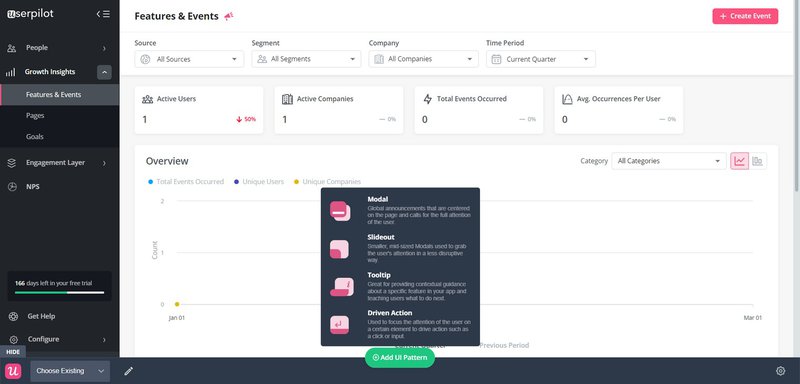Select the Modal pattern icon
This screenshot has height=384, width=800.
coord(340,211)
